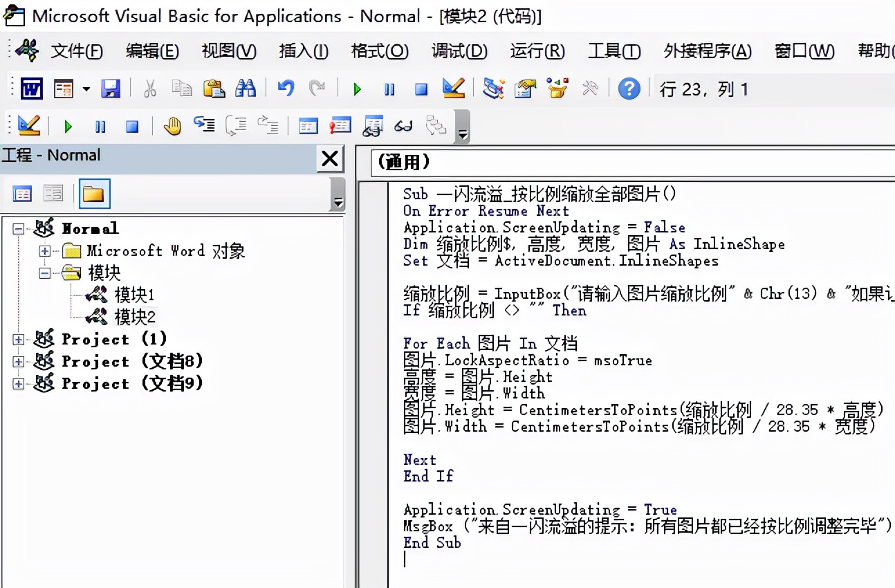This screenshot has width=895, height=588.
Task: Toggle Design Mode on Standard toolbar
Action: click(x=454, y=88)
